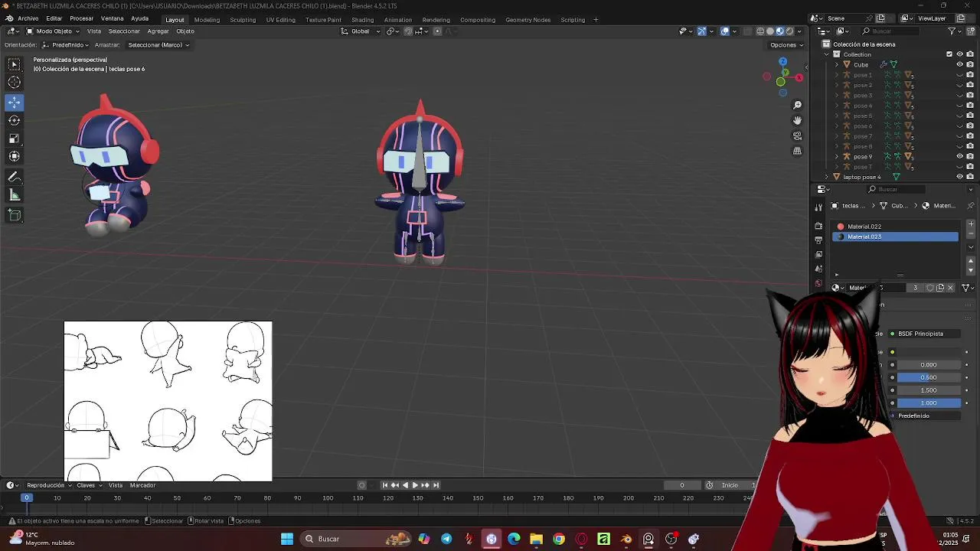Image resolution: width=980 pixels, height=551 pixels.
Task: Open Seleccionar (Marco) drag dropdown
Action: point(158,45)
